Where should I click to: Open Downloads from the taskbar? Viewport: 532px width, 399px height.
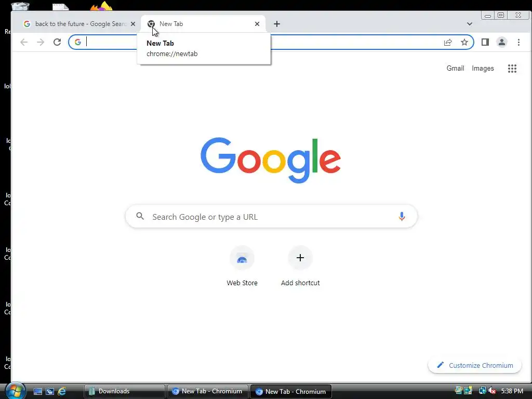125,391
